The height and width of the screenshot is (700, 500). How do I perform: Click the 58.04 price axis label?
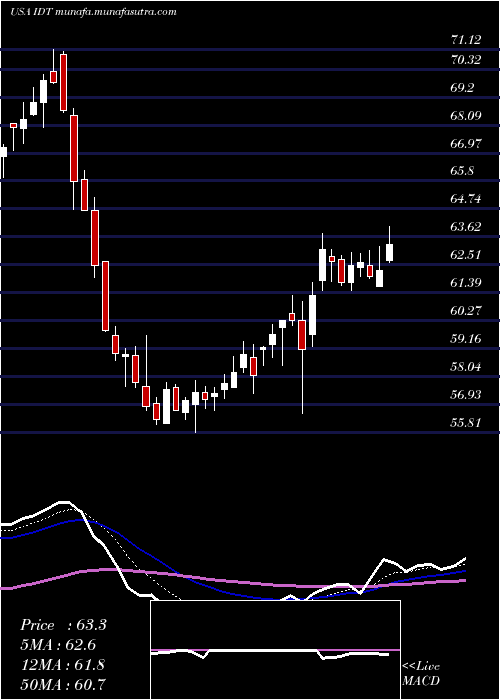pyautogui.click(x=466, y=367)
